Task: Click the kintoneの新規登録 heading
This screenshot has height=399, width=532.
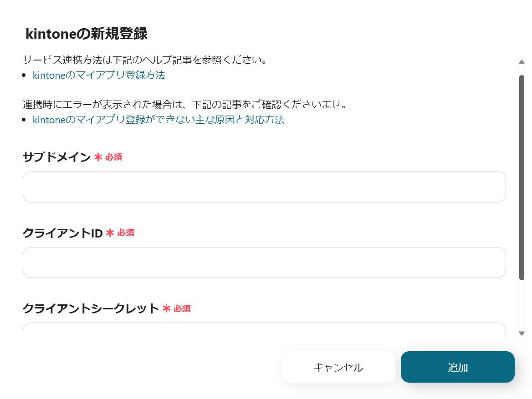Action: point(87,34)
